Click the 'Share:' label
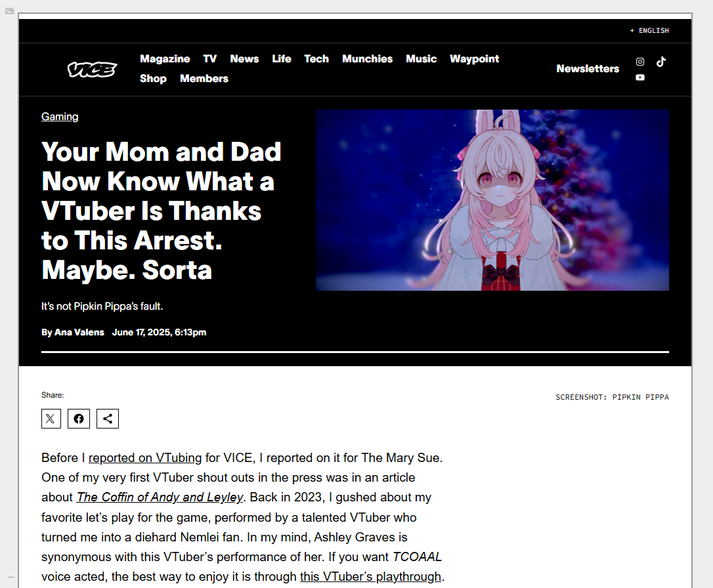Image resolution: width=713 pixels, height=588 pixels. click(53, 395)
